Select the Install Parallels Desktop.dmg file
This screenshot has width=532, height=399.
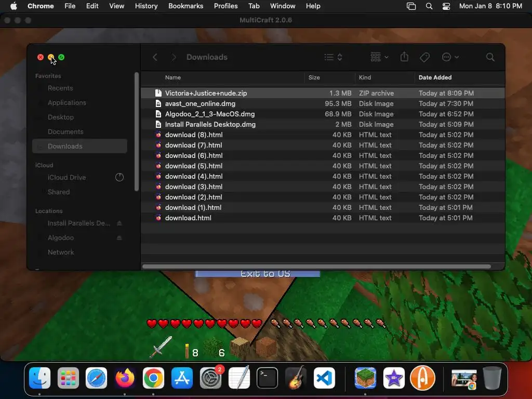323,125
